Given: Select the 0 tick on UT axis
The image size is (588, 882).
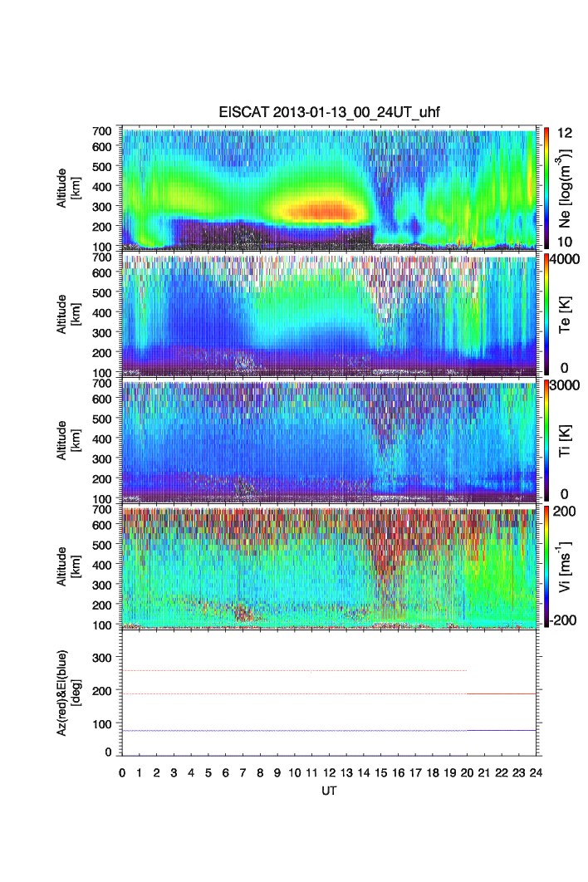Looking at the screenshot, I should (x=122, y=772).
